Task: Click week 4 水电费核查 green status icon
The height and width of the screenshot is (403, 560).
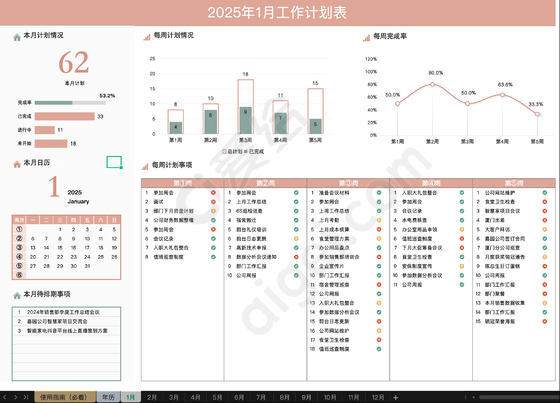Action: click(462, 220)
